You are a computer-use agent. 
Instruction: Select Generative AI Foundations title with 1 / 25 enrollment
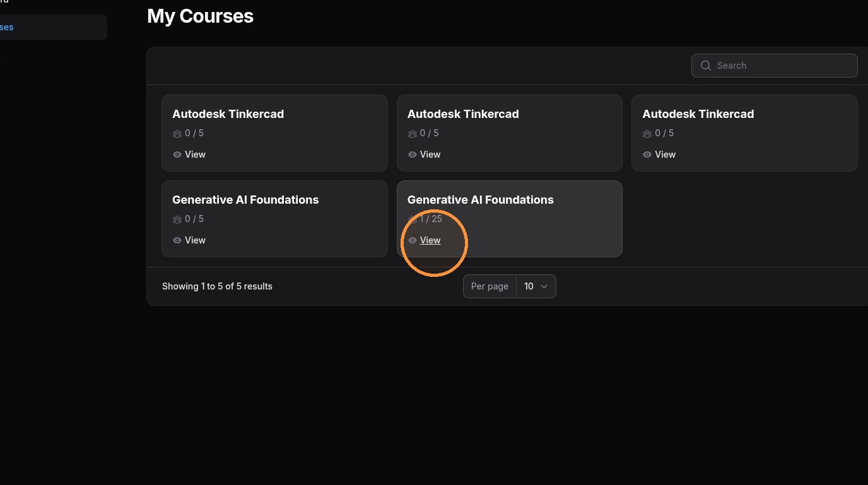(481, 200)
